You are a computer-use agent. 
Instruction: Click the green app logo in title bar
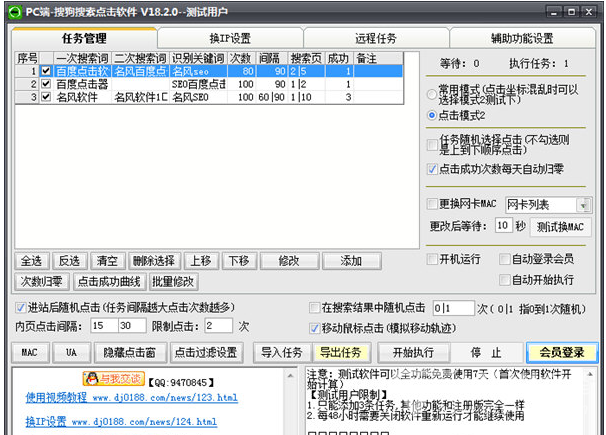pos(15,12)
